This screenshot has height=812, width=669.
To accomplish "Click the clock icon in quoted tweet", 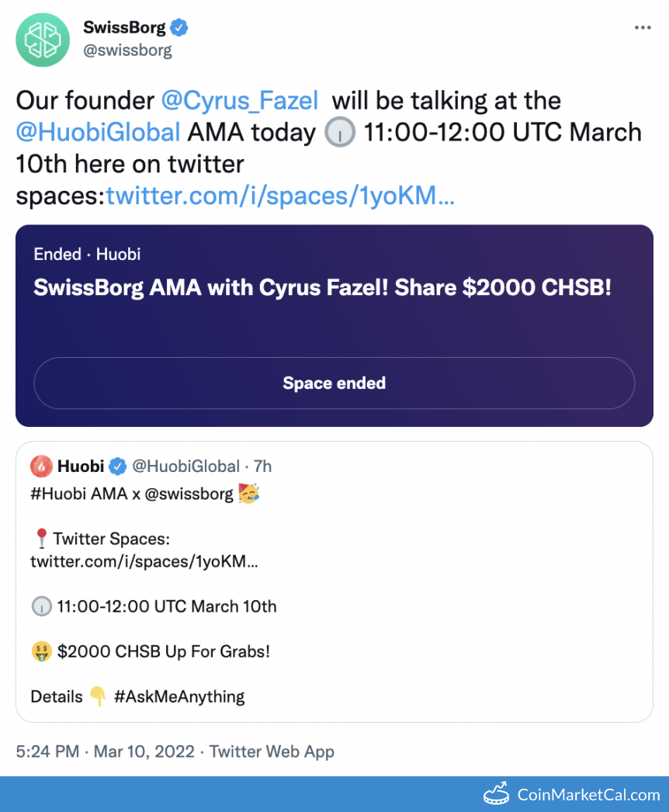I will [x=41, y=606].
